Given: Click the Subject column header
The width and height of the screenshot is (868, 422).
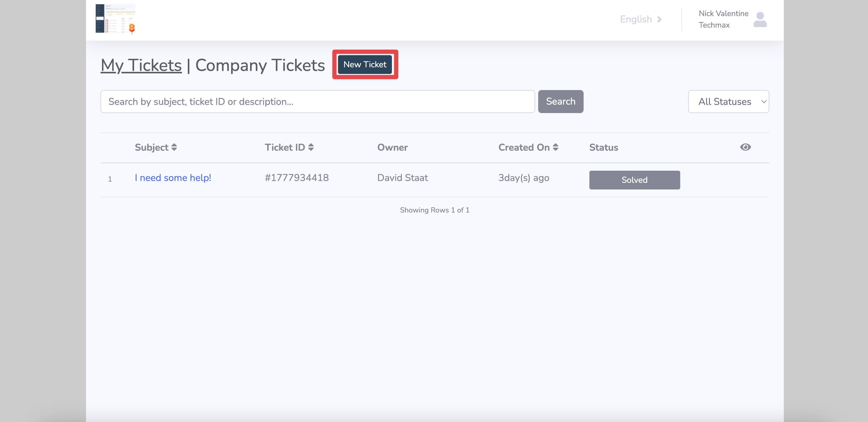Looking at the screenshot, I should [x=151, y=147].
